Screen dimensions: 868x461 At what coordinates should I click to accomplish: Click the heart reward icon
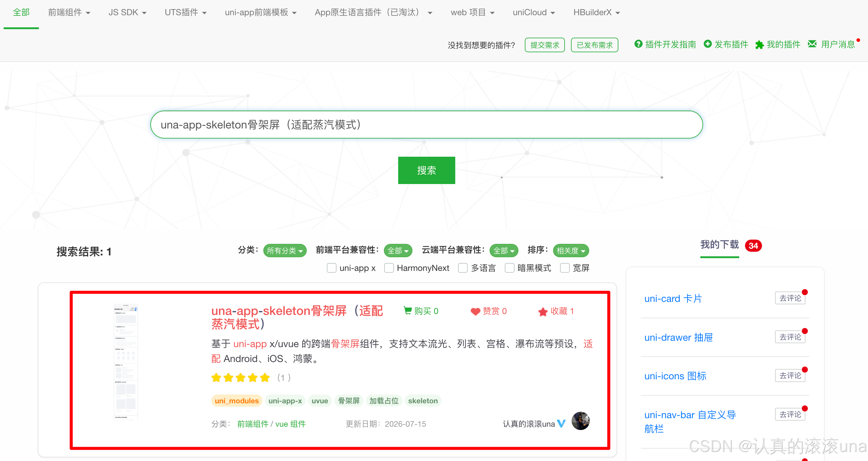pyautogui.click(x=475, y=311)
